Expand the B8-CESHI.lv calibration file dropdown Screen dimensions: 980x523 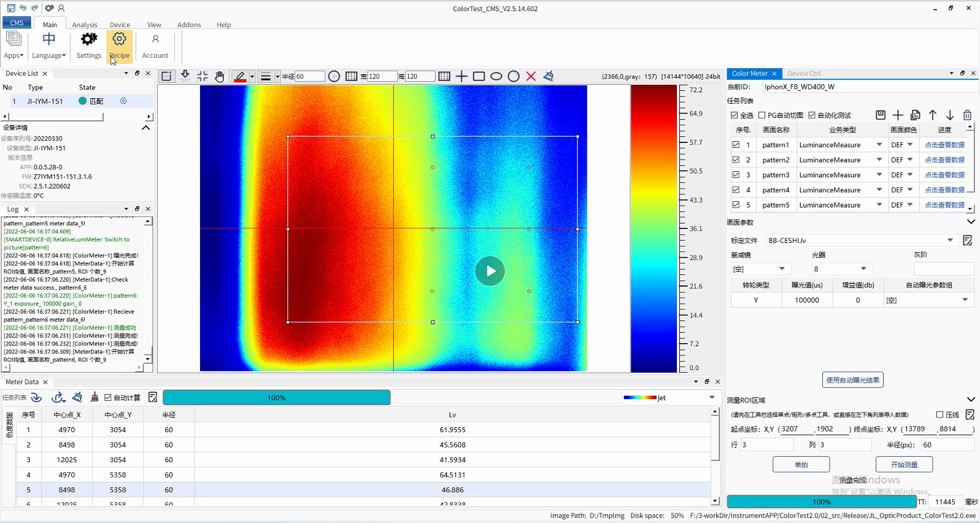[x=950, y=240]
